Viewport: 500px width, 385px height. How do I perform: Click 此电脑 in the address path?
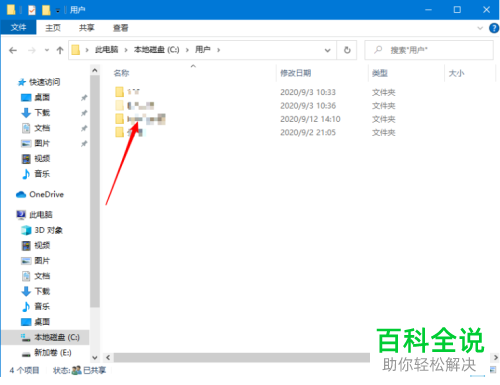(x=106, y=50)
